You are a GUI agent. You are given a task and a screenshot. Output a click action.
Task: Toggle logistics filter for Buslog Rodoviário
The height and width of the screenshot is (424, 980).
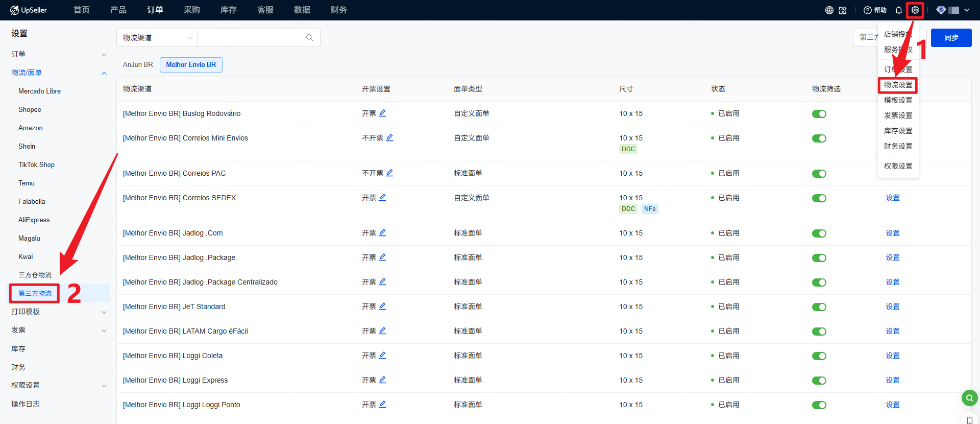(x=819, y=114)
